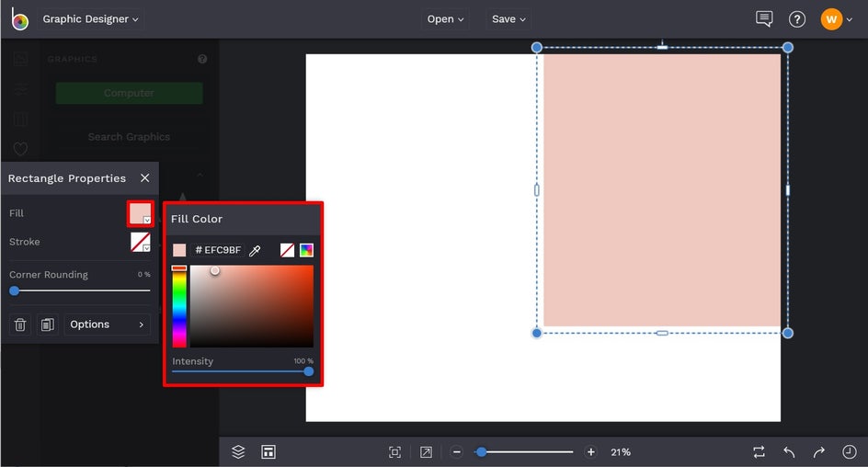Open the color palette swatches icon
Image resolution: width=868 pixels, height=467 pixels.
click(306, 250)
